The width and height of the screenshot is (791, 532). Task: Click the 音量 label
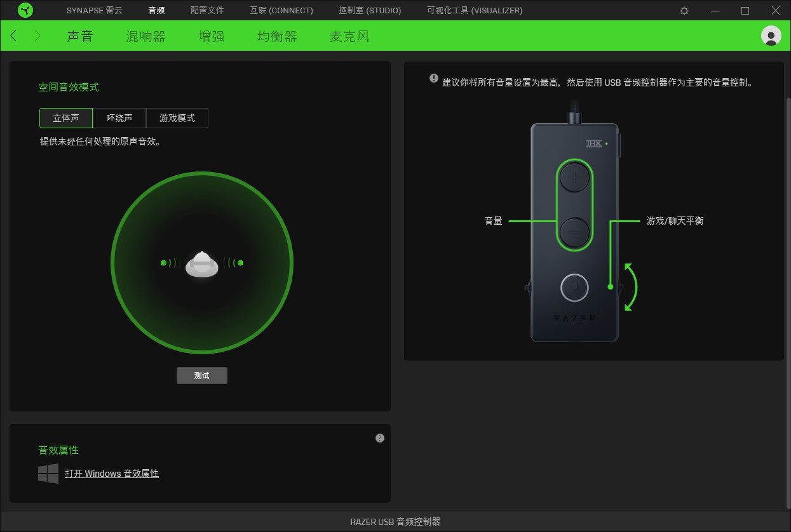494,221
